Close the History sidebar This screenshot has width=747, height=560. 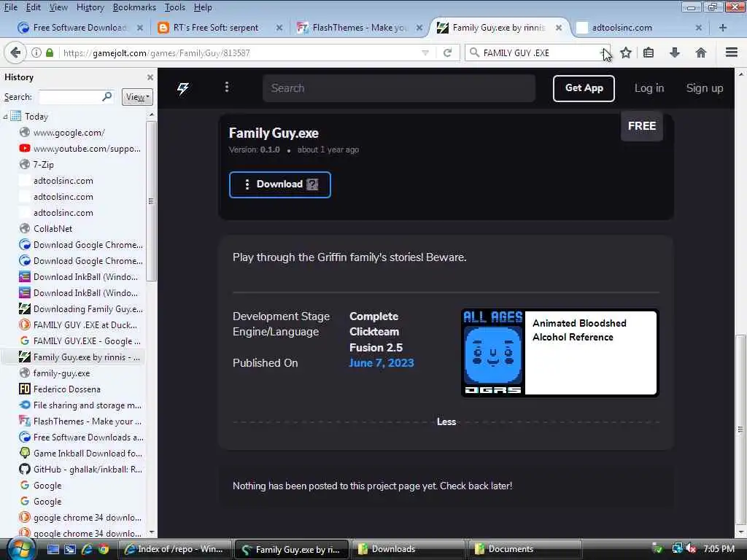(x=150, y=77)
